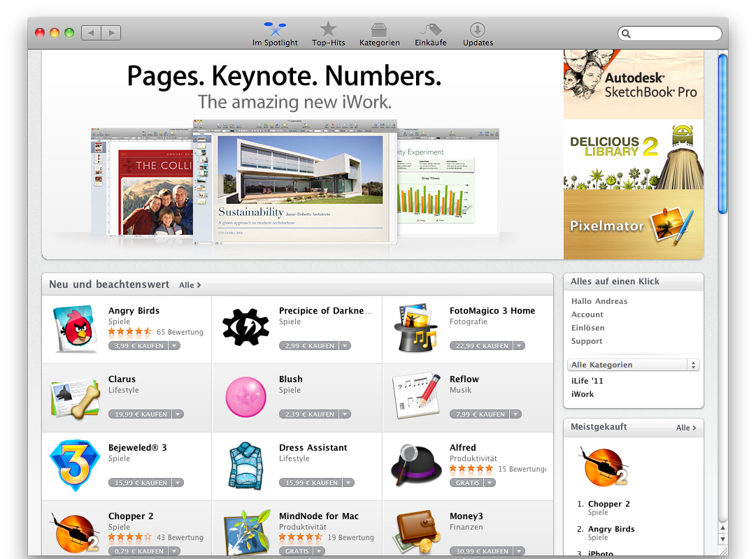756x559 pixels.
Task: Open the FotoMagico 3 Home icon
Action: (x=416, y=328)
